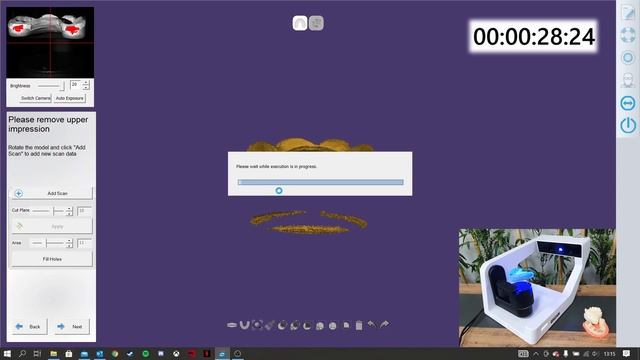Click the Add Scan button
640x360 pixels.
[x=52, y=193]
